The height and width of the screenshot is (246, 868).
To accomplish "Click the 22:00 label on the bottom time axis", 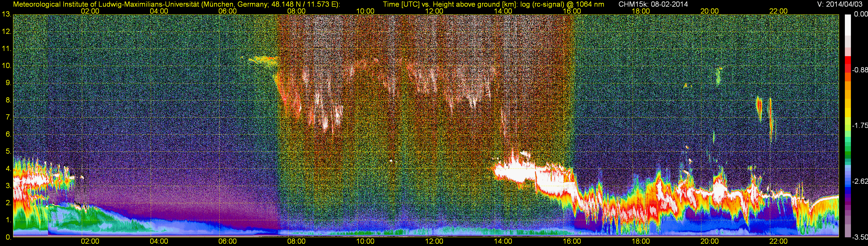I will 778,241.
